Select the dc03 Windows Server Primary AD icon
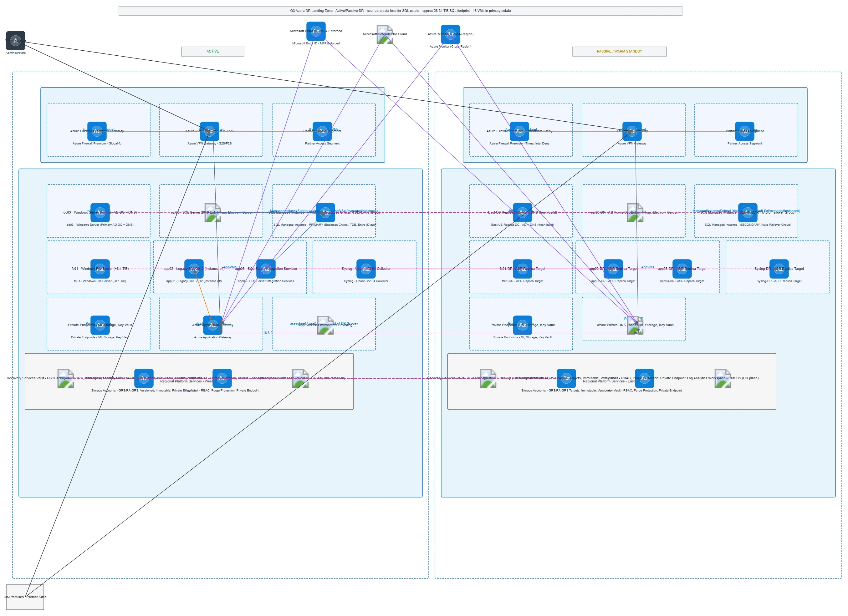Image resolution: width=848 pixels, height=616 pixels. click(100, 213)
